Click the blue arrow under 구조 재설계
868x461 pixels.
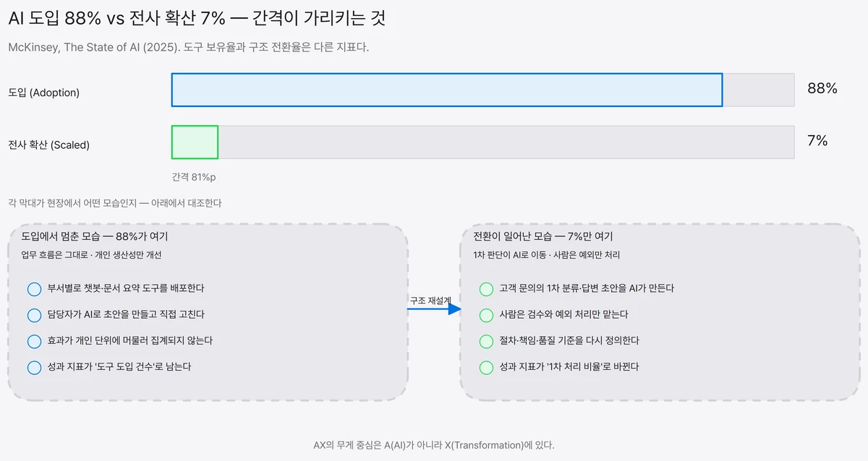434,309
